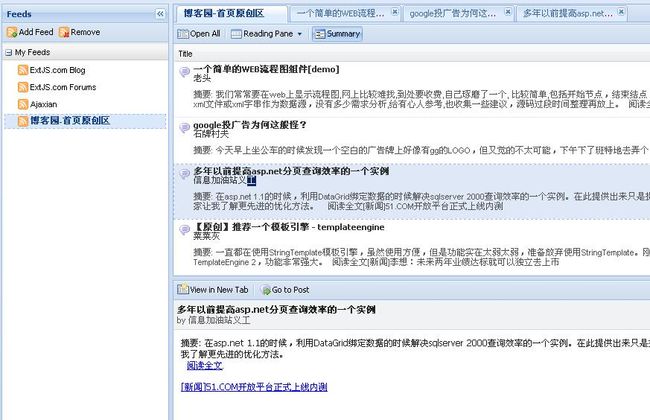Close the google投广告为何这 tab
The height and width of the screenshot is (420, 650).
(x=508, y=12)
